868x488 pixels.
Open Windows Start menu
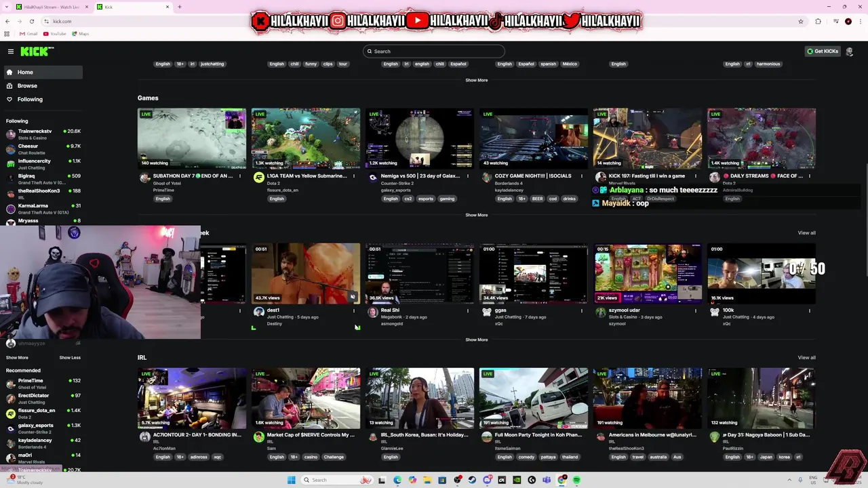coord(292,480)
